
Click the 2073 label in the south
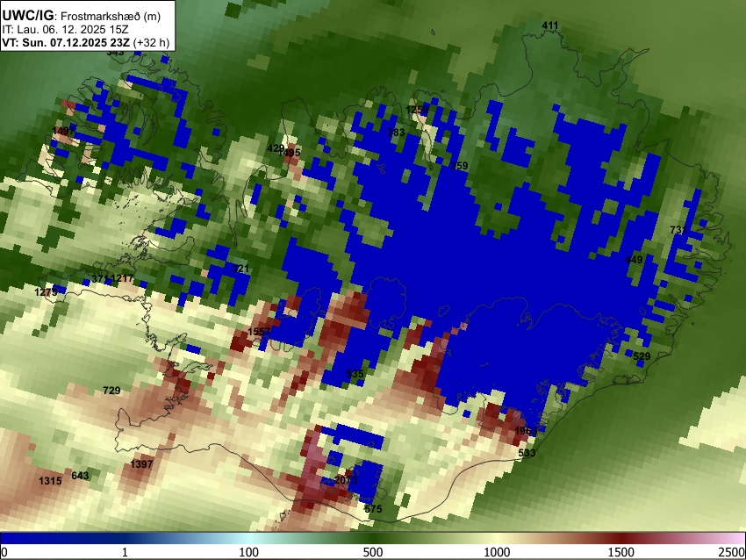(x=346, y=480)
